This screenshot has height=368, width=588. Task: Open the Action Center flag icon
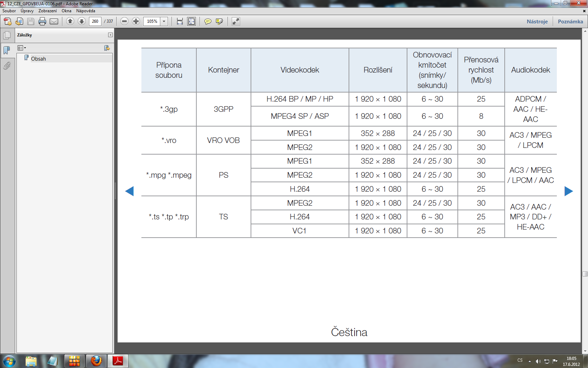coord(555,361)
